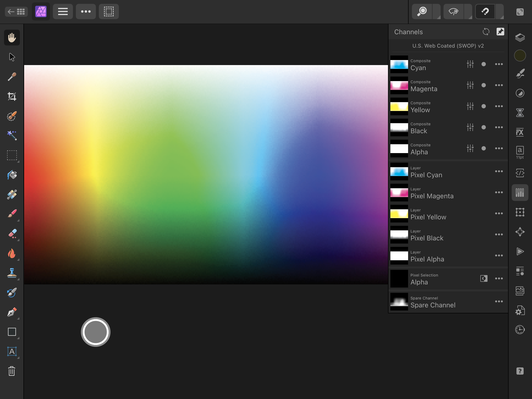This screenshot has width=532, height=399.
Task: Select the Rectangle shape tool
Action: click(x=12, y=332)
